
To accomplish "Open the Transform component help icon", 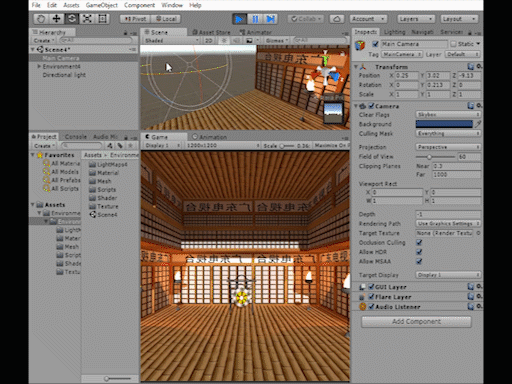I will (471, 67).
